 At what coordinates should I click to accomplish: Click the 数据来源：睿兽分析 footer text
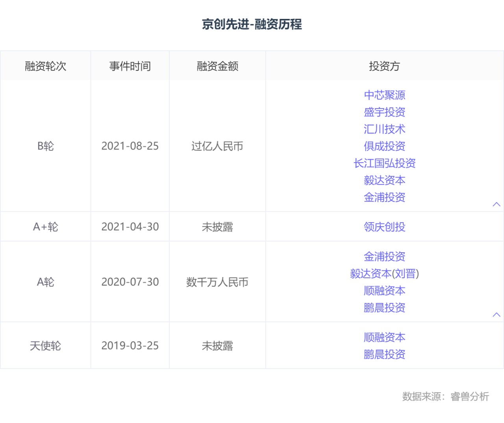coord(445,396)
